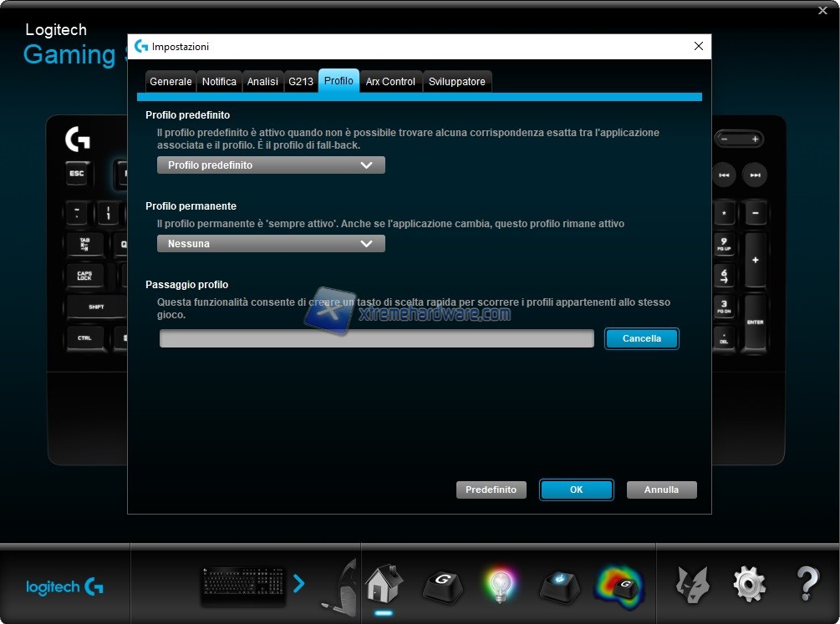Click the Cancella button

click(641, 338)
